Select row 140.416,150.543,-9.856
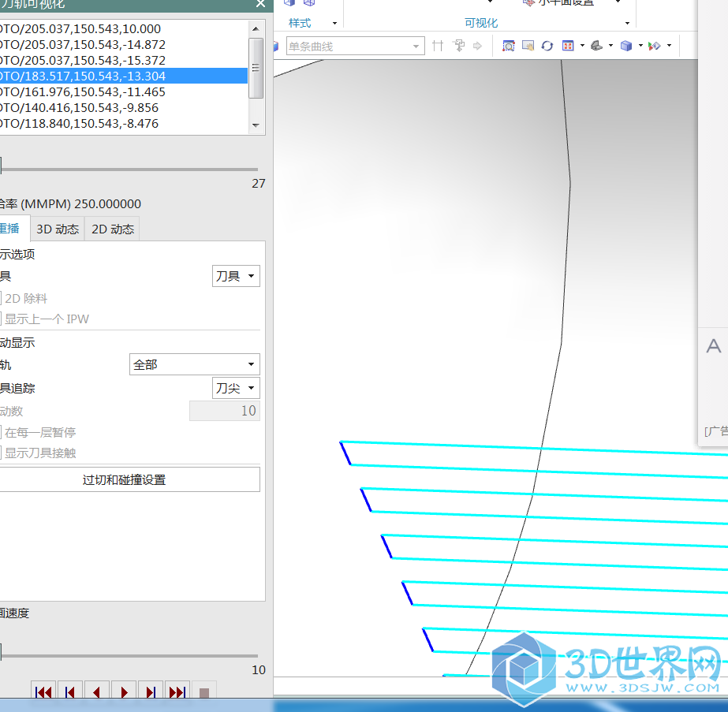The width and height of the screenshot is (728, 712). [124, 108]
